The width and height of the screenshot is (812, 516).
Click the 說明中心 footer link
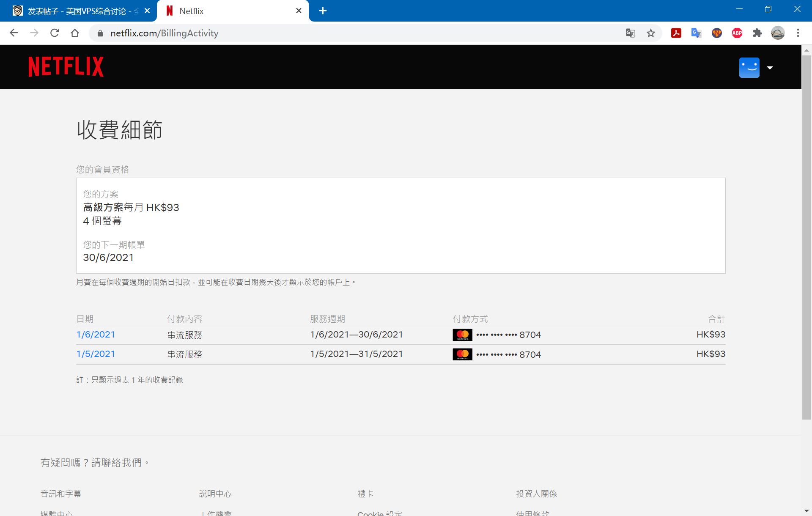[215, 494]
